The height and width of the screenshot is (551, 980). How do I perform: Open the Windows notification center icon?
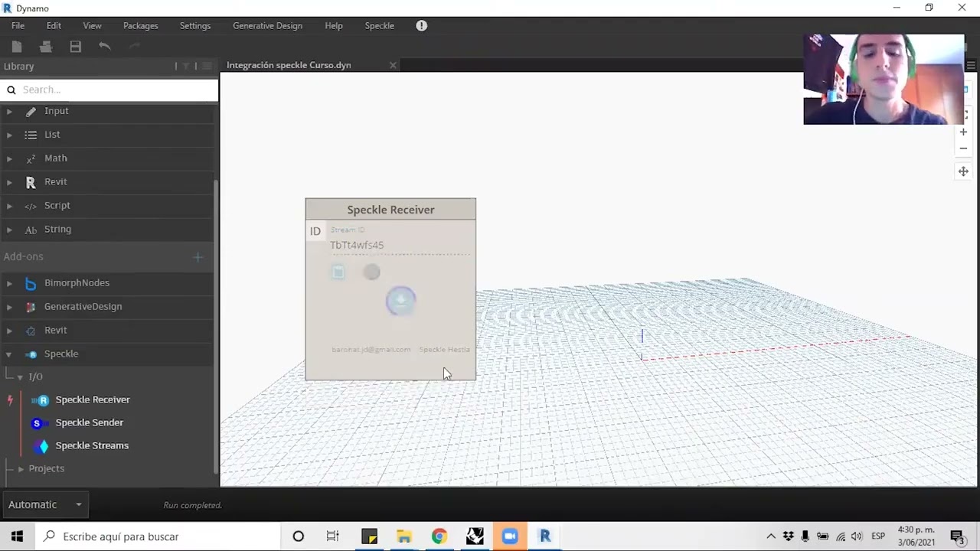pyautogui.click(x=957, y=536)
